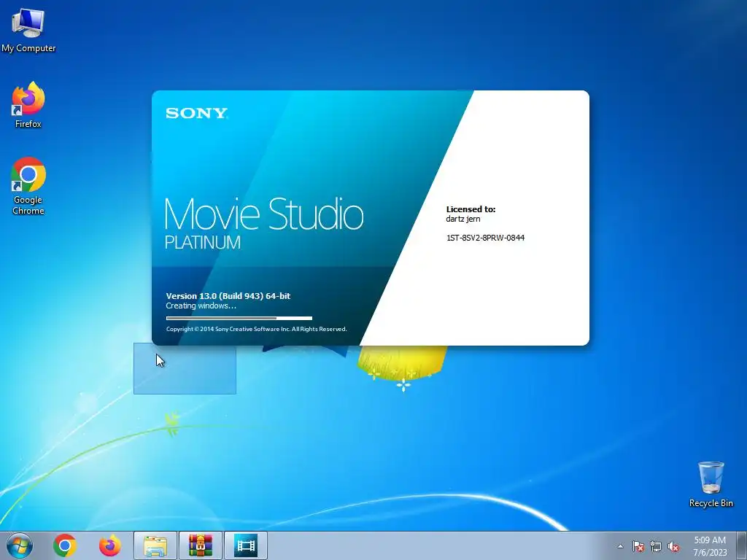Select the Firefox desktop shortcut

tap(28, 105)
